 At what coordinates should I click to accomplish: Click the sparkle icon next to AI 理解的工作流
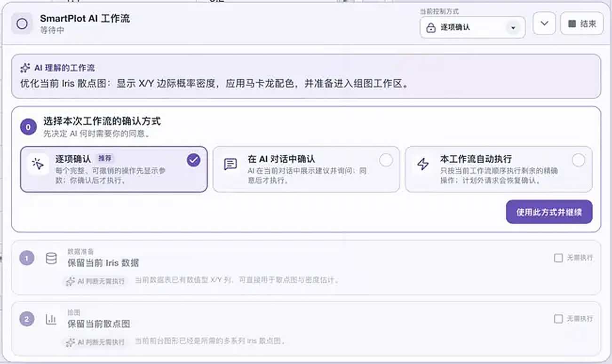tap(25, 68)
